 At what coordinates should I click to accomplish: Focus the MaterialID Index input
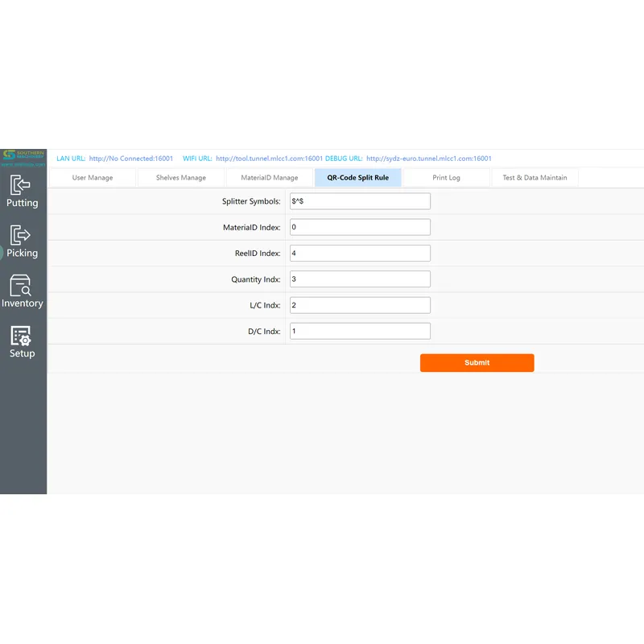360,226
